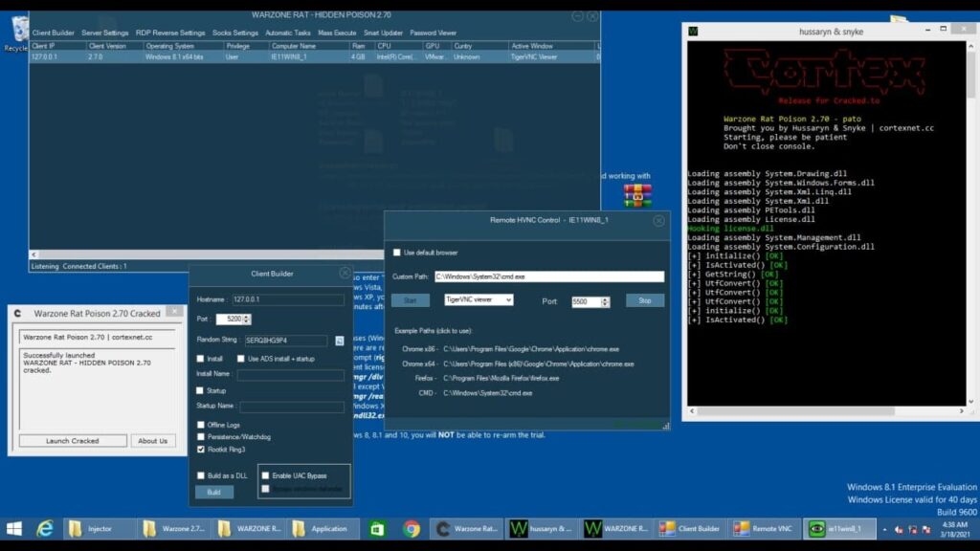Click the client list scroll-left arrow
980x551 pixels.
[x=33, y=254]
